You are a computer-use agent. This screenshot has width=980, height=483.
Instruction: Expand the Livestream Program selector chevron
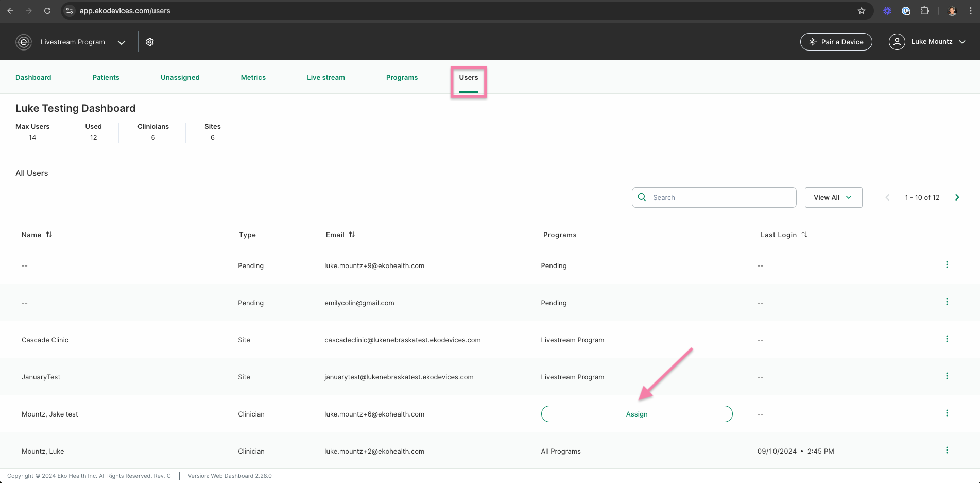(x=122, y=42)
